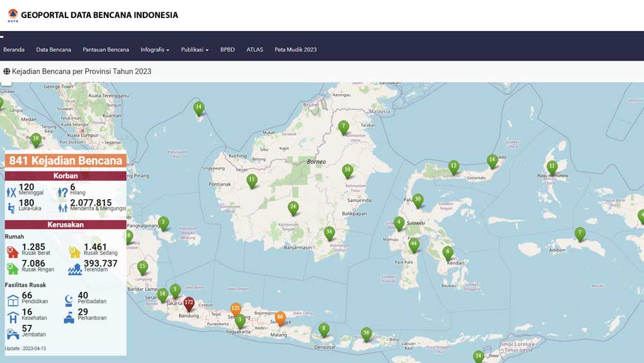This screenshot has width=644, height=363.
Task: Select the red 172 marker near Bandung
Action: click(x=189, y=302)
